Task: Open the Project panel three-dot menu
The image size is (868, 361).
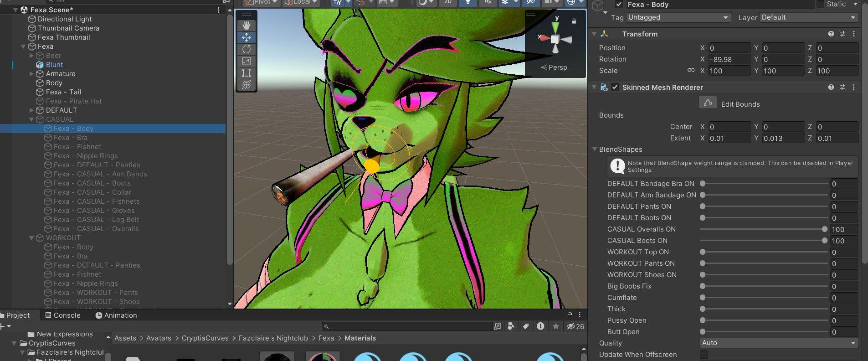Action: click(580, 315)
